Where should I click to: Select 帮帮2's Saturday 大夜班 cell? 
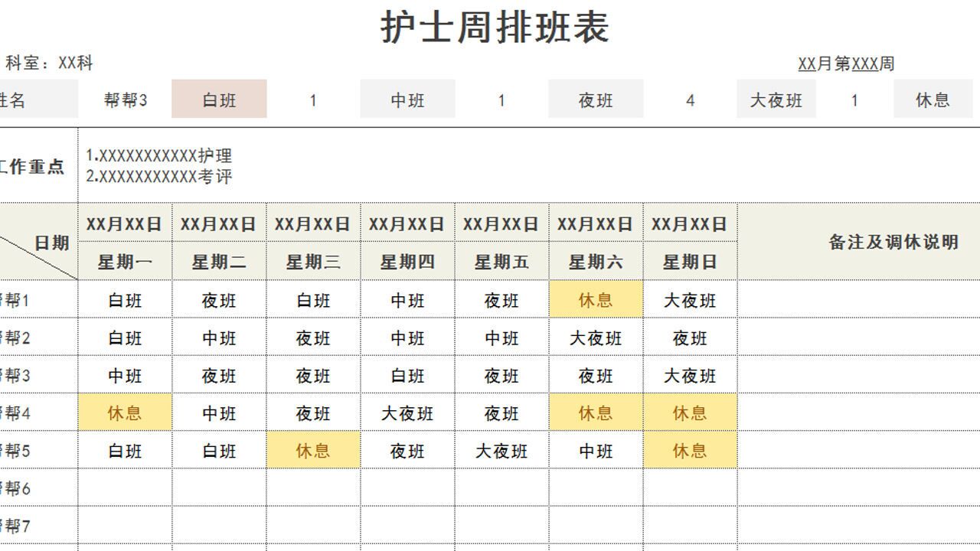click(596, 337)
